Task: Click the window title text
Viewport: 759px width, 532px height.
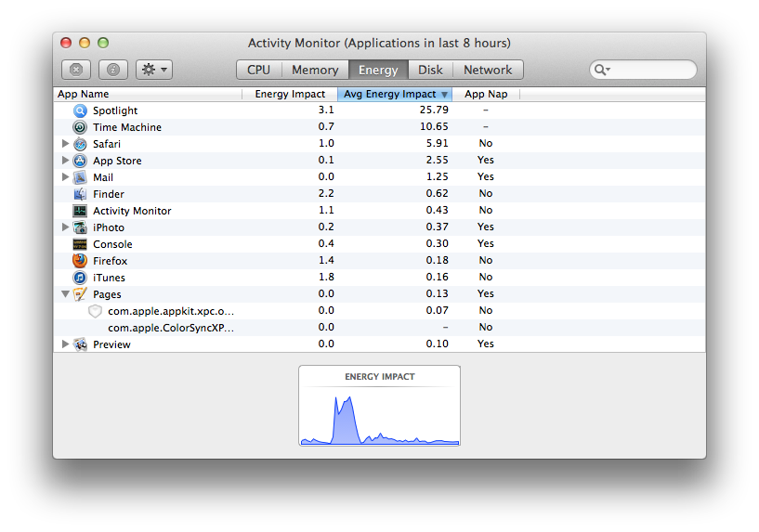Action: coord(379,43)
